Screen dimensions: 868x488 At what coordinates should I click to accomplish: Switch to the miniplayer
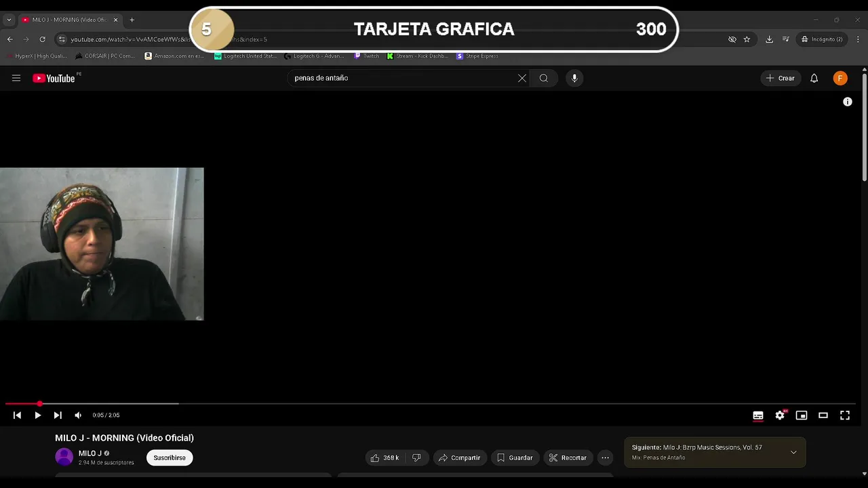802,415
